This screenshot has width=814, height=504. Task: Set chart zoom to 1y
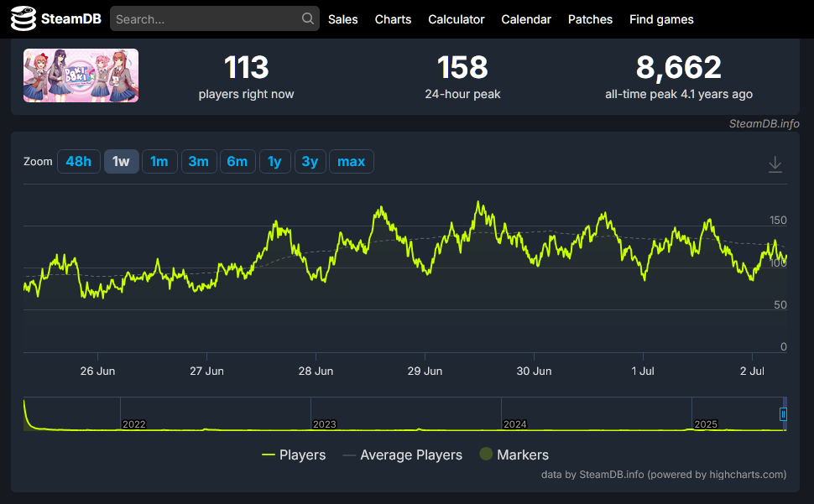(x=274, y=161)
